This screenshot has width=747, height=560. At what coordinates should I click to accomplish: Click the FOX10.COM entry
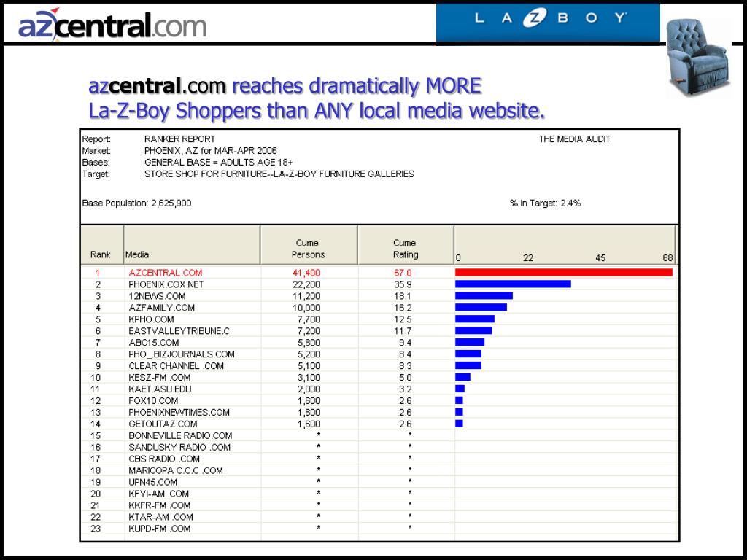(153, 401)
